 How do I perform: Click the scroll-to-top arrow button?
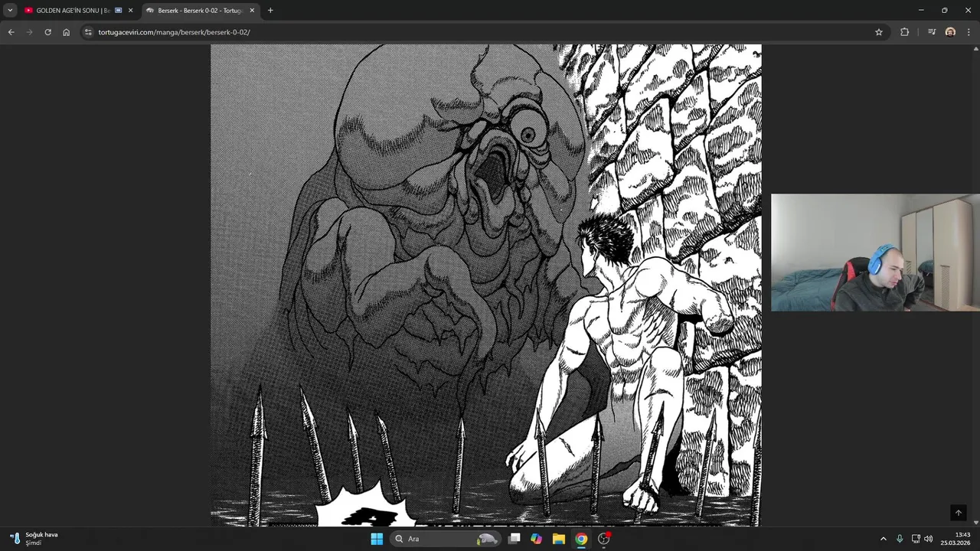[958, 513]
